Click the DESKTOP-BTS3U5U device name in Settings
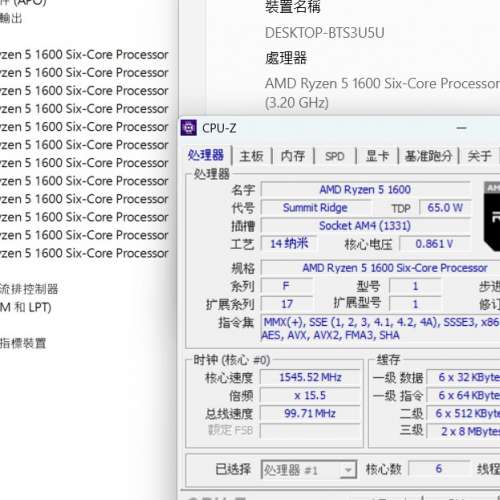This screenshot has height=500, width=500. [x=325, y=33]
